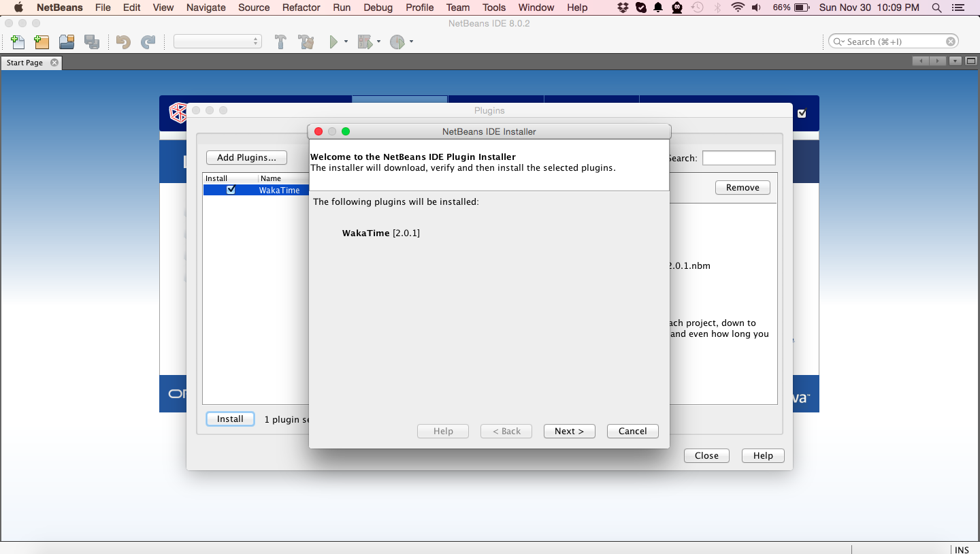Cancel the NetBeans IDE Installer

pos(633,431)
